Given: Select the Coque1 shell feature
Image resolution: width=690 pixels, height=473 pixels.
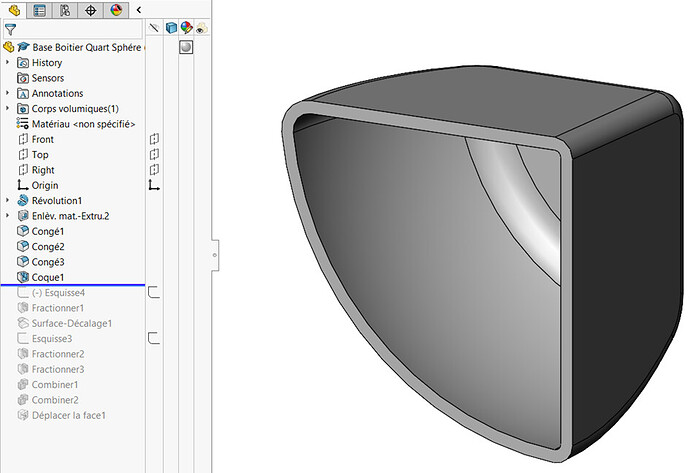Looking at the screenshot, I should pos(47,277).
